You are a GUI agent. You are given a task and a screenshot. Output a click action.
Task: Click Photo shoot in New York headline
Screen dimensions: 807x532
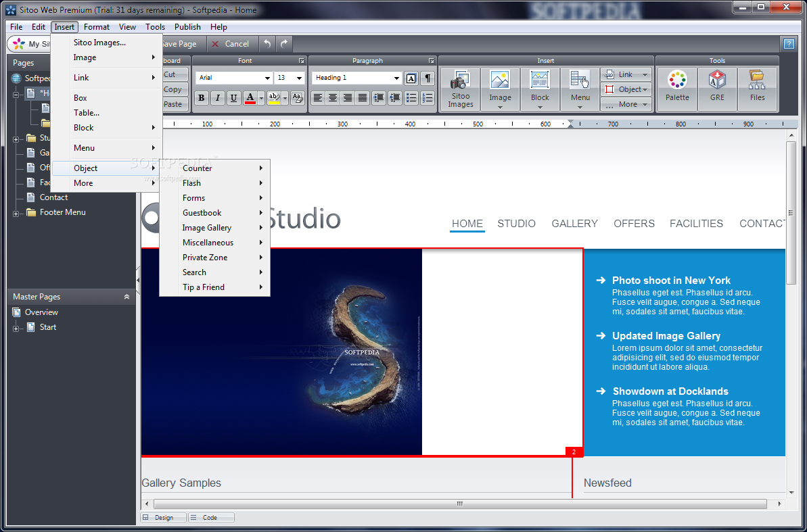[x=671, y=281]
